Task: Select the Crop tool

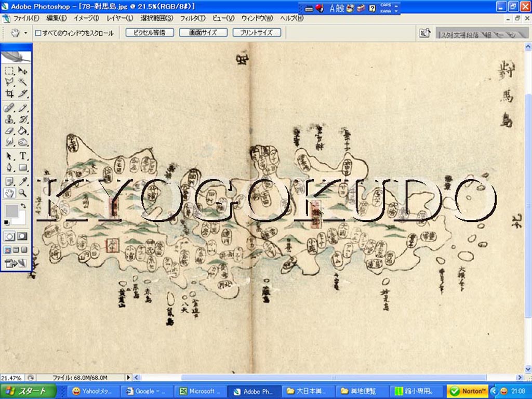Action: coord(9,93)
